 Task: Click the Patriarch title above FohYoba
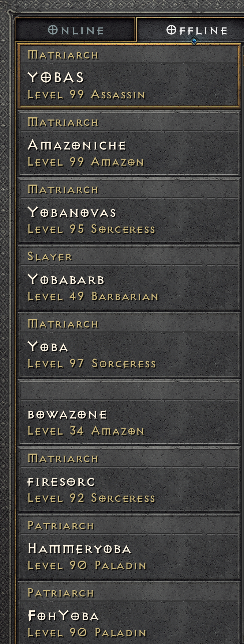[61, 593]
